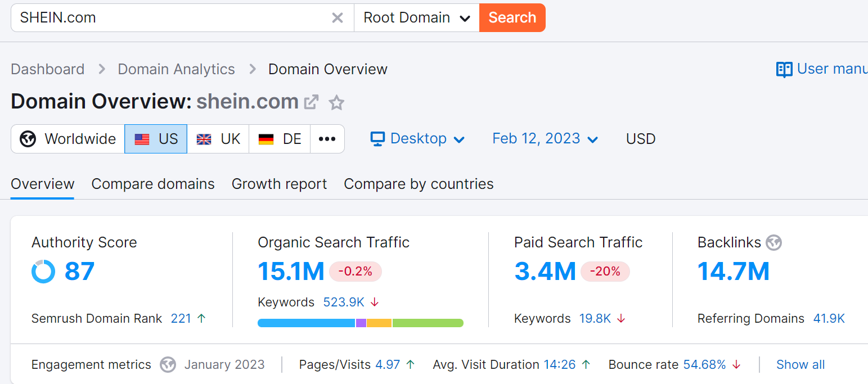868x384 pixels.
Task: Open the Root Domain dropdown
Action: click(x=416, y=18)
